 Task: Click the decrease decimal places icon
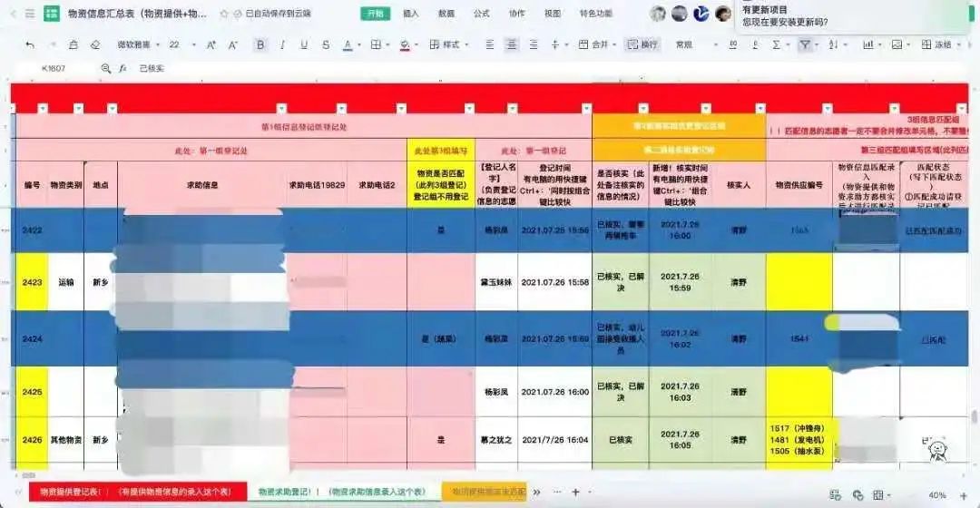tap(755, 45)
